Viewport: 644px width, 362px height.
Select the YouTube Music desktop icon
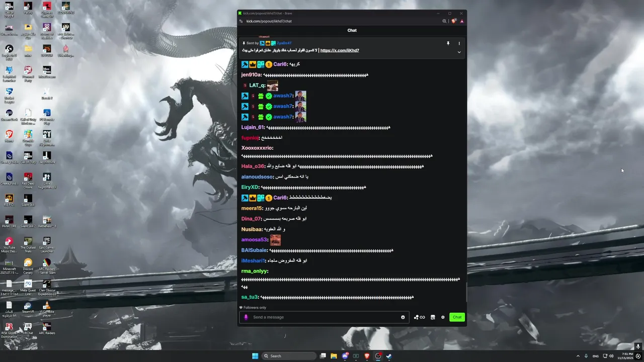(x=9, y=244)
